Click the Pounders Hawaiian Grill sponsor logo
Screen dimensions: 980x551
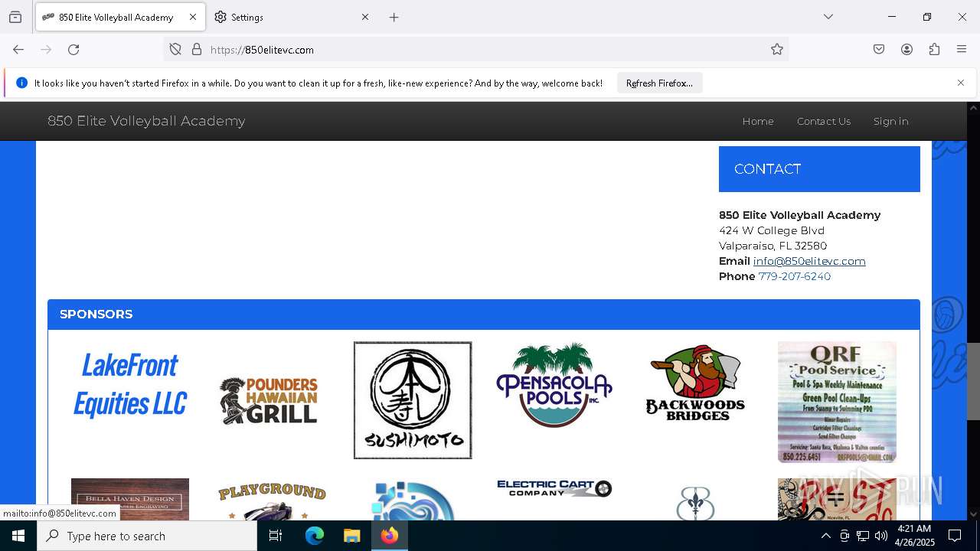point(269,401)
